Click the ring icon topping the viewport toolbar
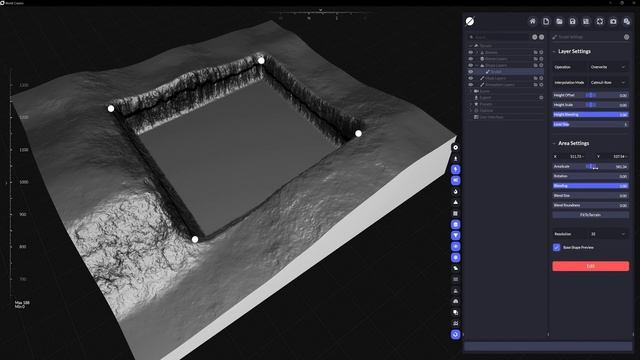The image size is (640, 360). coord(456,147)
